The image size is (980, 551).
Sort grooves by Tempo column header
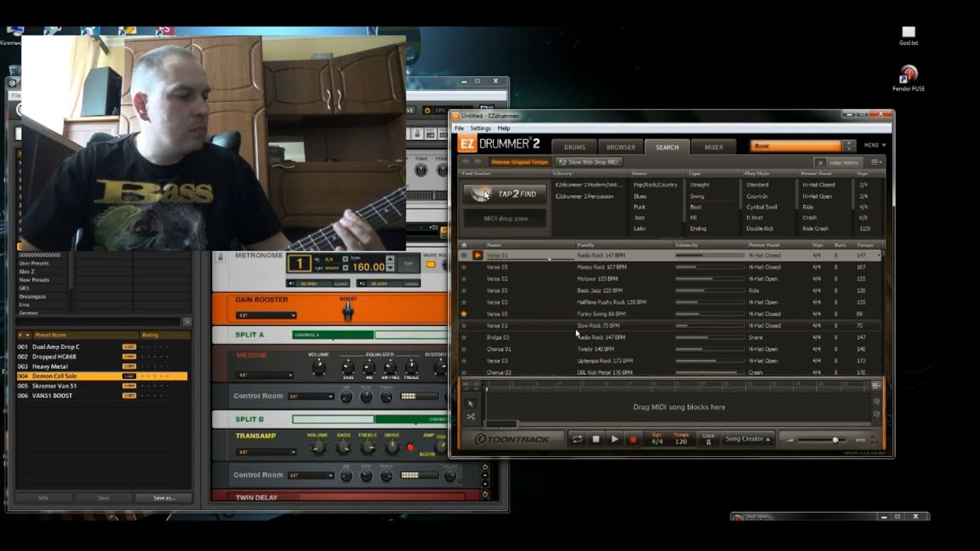865,245
